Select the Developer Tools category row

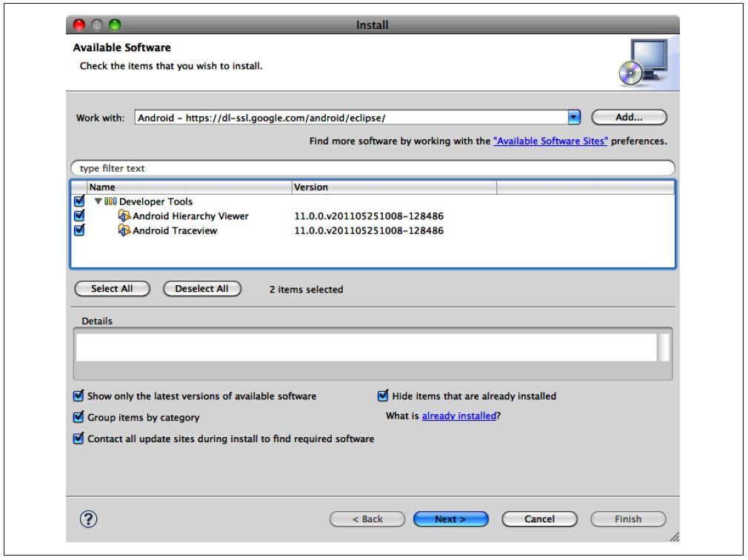(x=373, y=201)
